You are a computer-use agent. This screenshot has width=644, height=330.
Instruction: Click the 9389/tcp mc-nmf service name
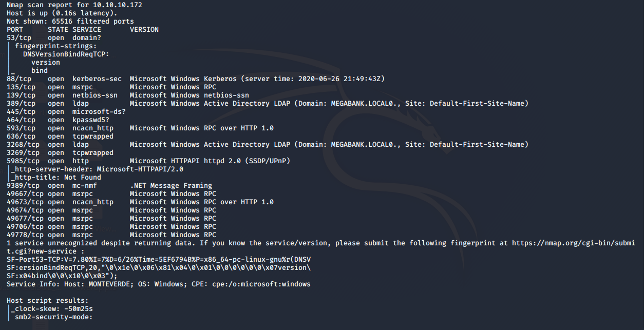[85, 186]
